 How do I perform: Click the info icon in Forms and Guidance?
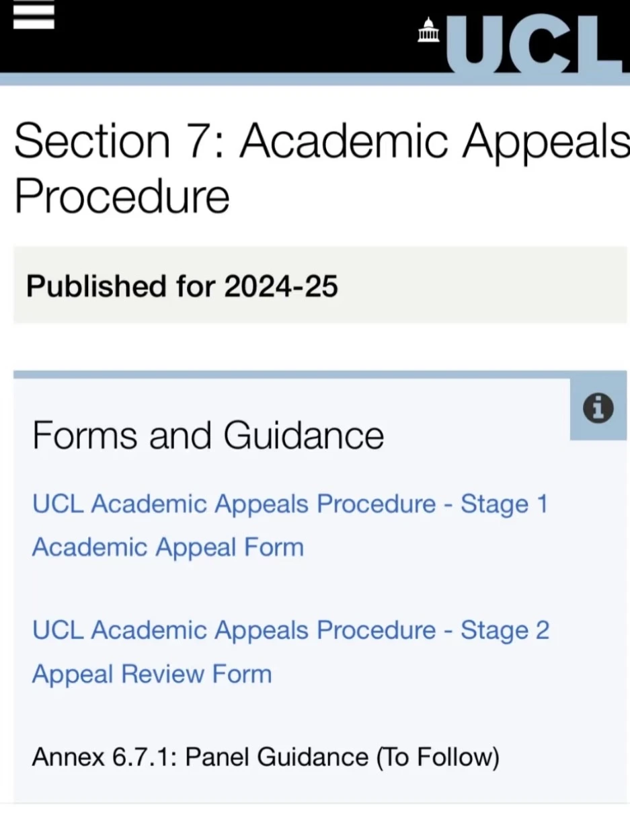[x=598, y=408]
